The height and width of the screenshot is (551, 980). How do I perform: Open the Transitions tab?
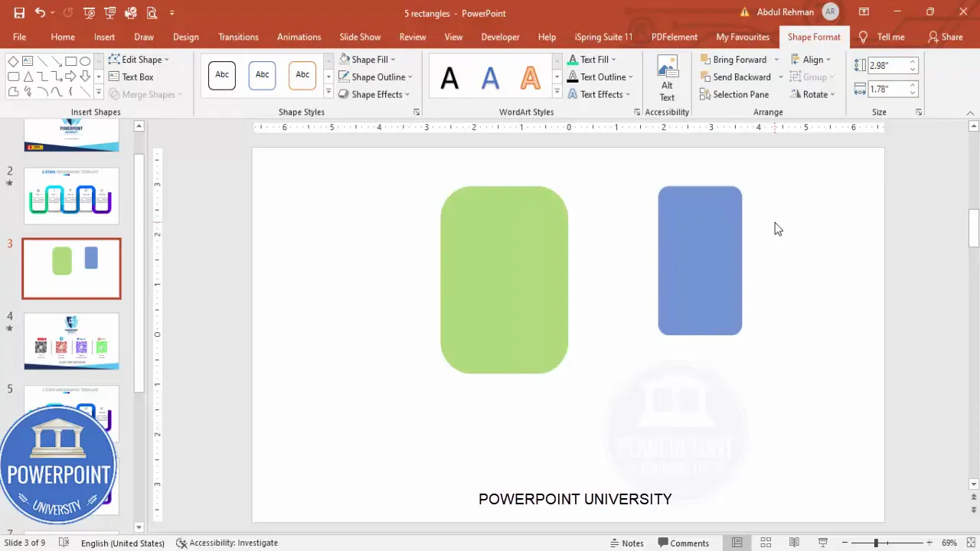pos(238,37)
